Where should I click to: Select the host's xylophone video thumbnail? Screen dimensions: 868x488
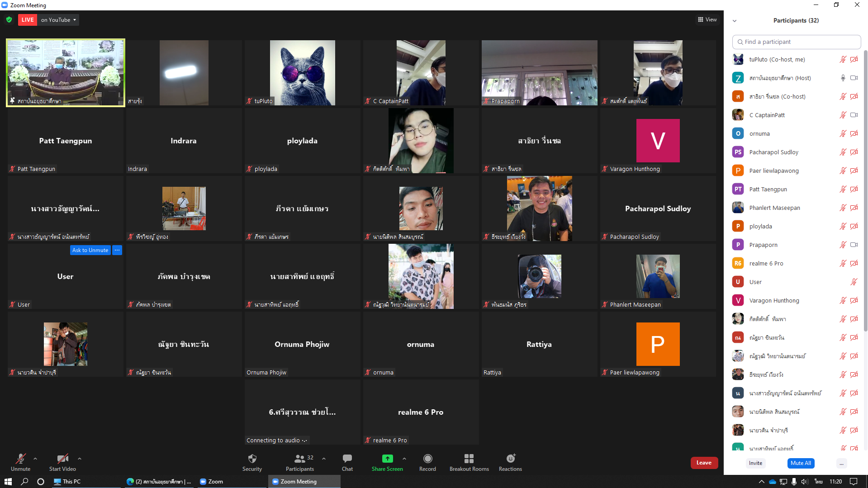66,73
